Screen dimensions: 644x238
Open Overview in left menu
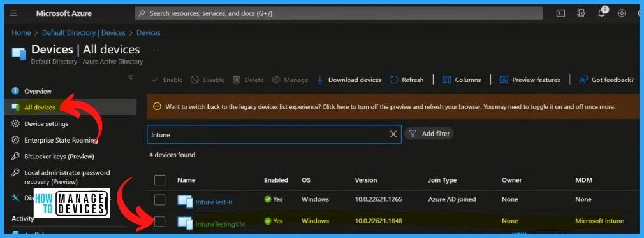point(38,91)
